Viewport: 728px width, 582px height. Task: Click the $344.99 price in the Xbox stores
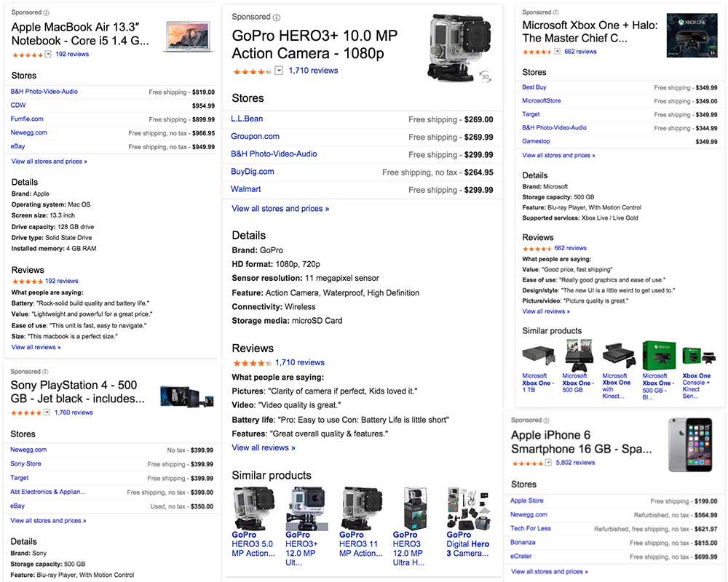(x=706, y=128)
